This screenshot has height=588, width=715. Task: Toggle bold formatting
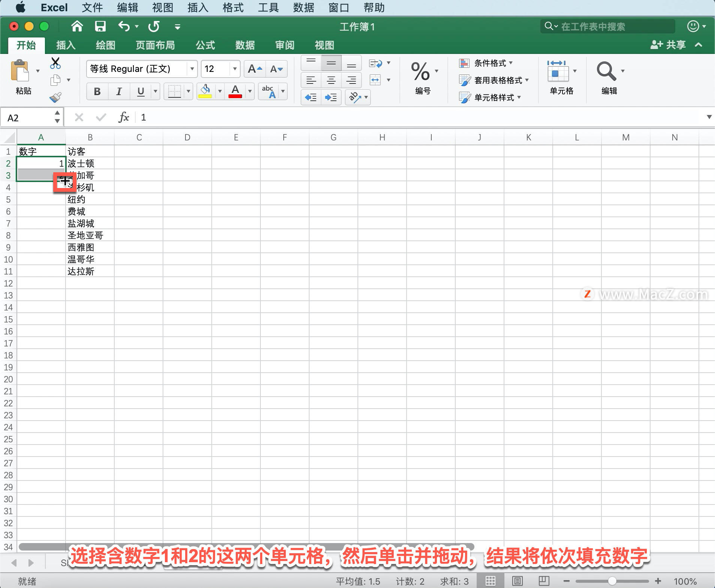point(97,91)
